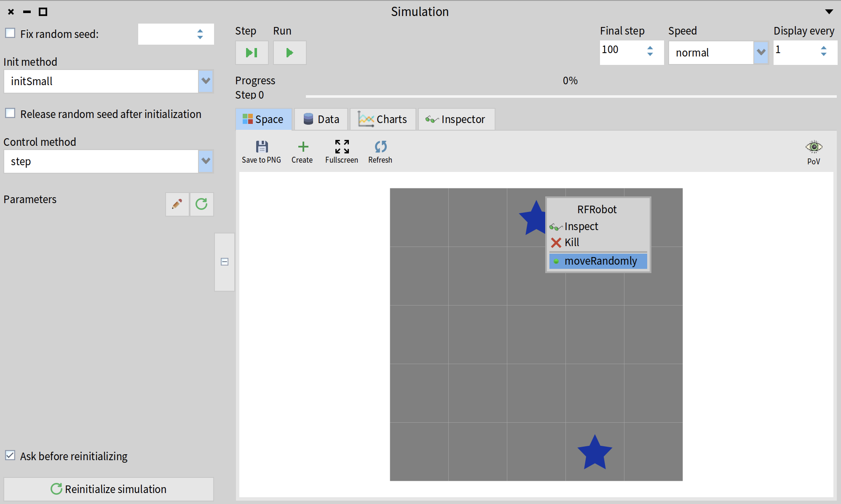Open the PoV eye icon

[814, 147]
